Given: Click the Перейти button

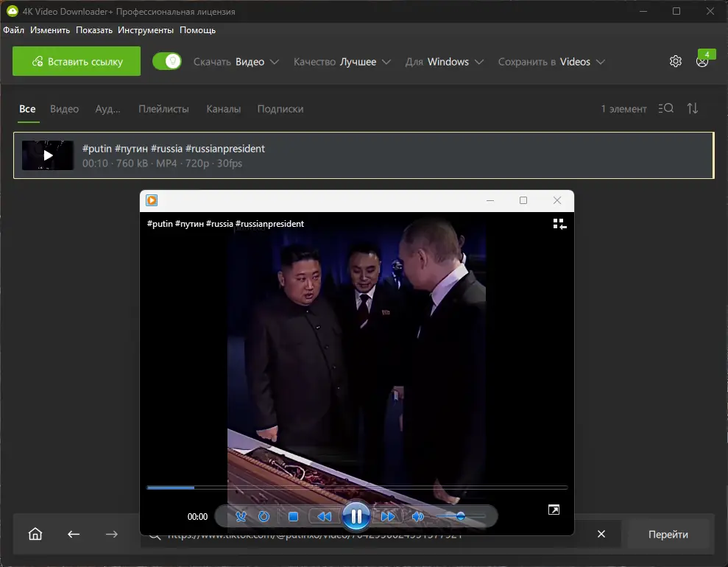Looking at the screenshot, I should [668, 534].
